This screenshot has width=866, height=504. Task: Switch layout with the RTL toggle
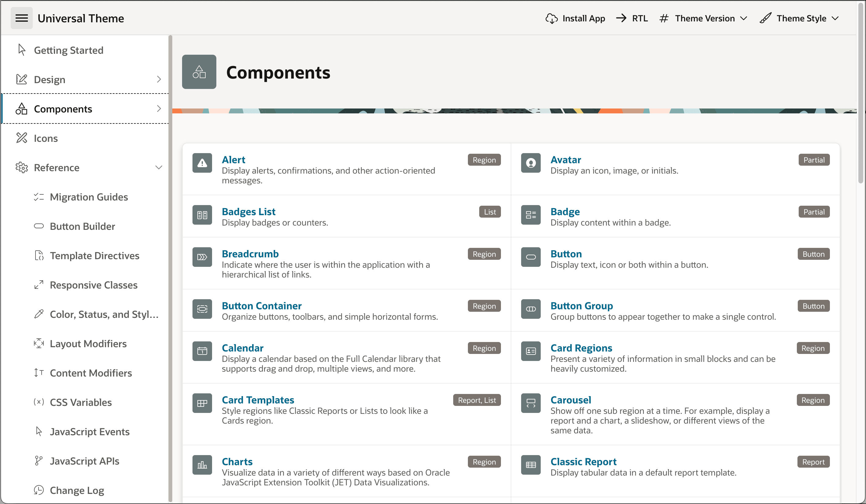(632, 18)
